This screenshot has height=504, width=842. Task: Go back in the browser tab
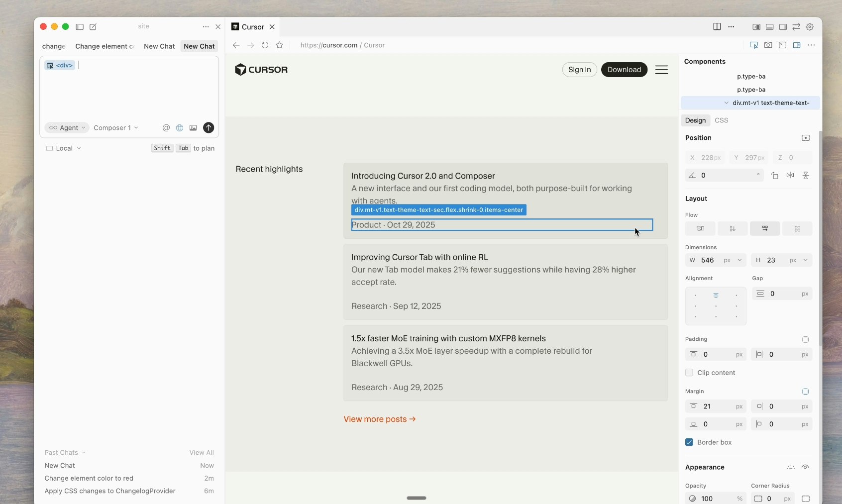pos(236,45)
